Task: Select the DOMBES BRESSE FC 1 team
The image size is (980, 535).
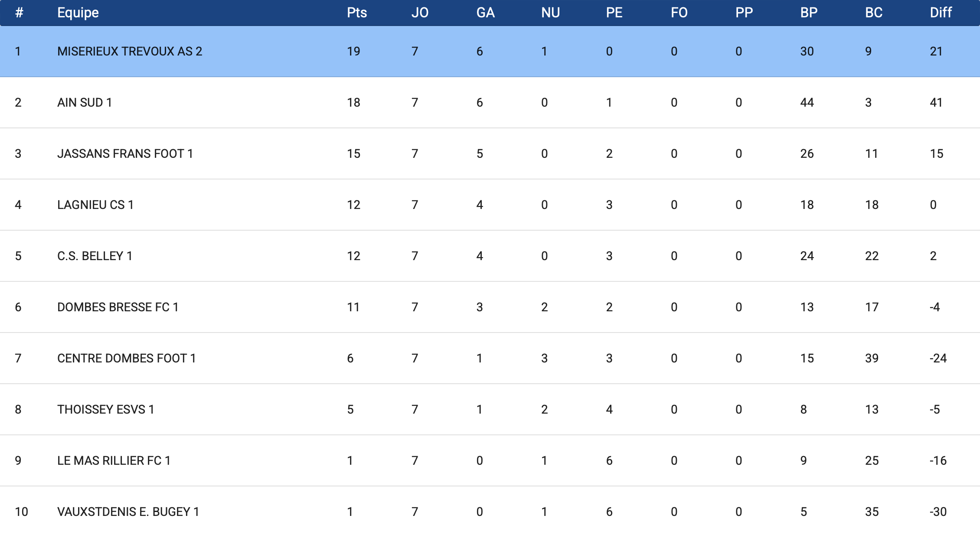Action: click(118, 307)
